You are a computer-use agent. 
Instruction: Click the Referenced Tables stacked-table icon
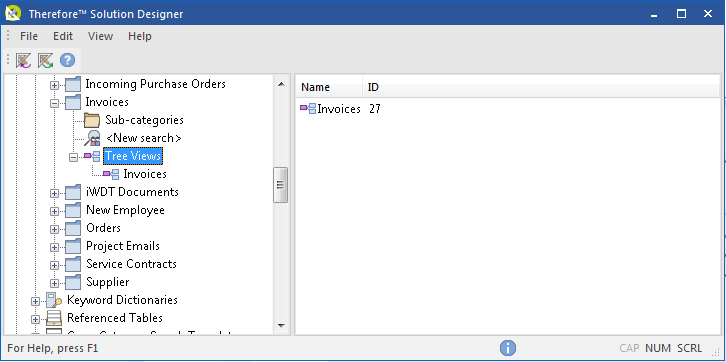[x=54, y=318]
